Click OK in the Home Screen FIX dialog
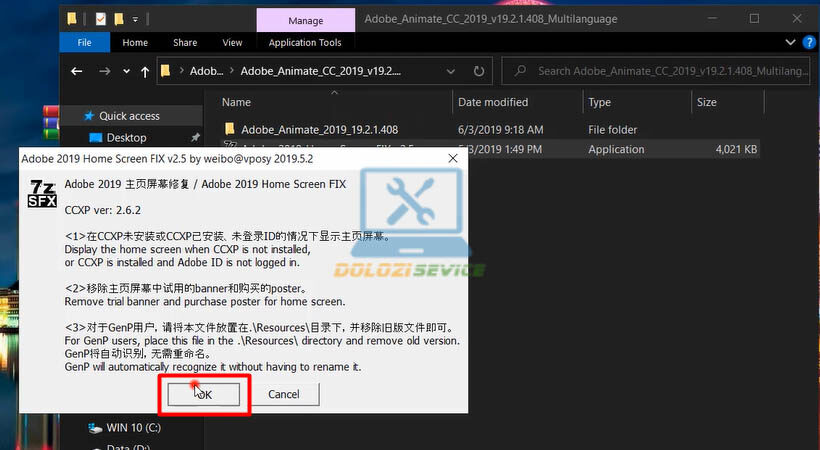 click(203, 394)
